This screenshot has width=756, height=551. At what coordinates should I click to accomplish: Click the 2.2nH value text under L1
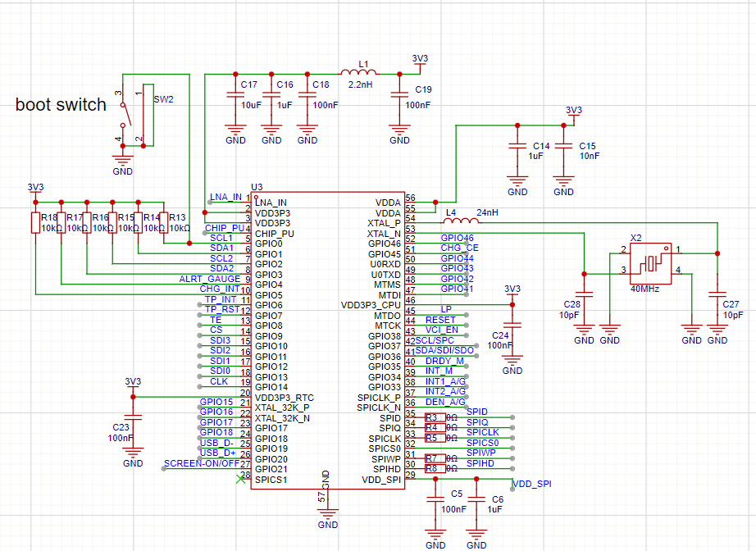click(x=361, y=84)
